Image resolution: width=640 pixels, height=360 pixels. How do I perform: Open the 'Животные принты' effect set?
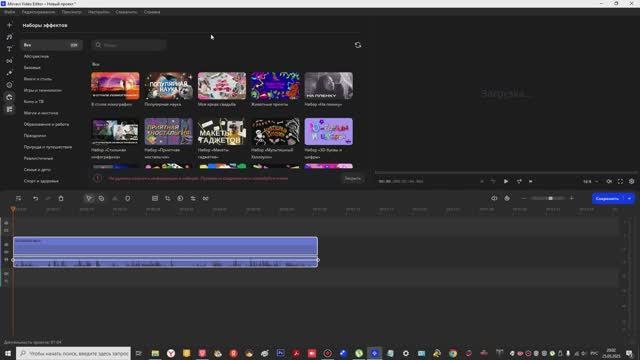pyautogui.click(x=275, y=86)
